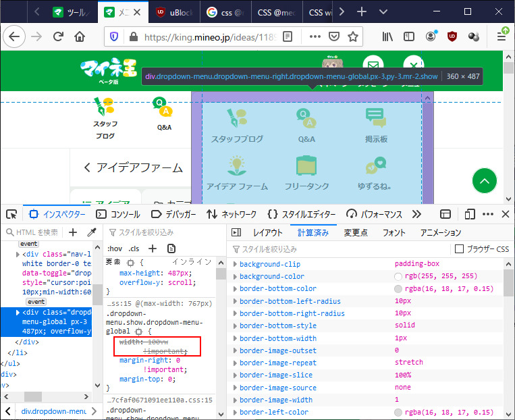
Task: Click the green scroll-to-top arrow button
Action: [485, 180]
